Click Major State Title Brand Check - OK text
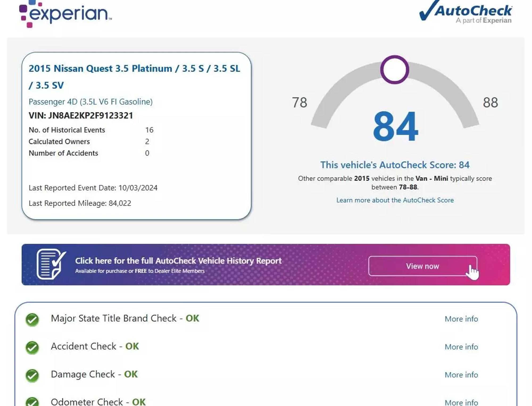 point(125,318)
